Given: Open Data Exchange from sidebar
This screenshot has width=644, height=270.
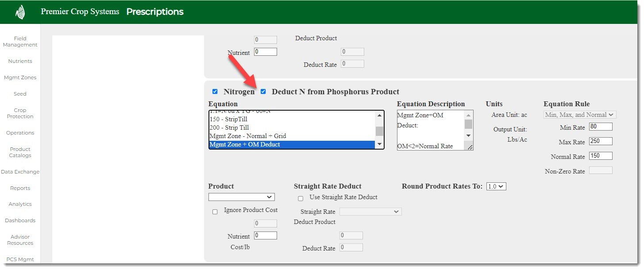Looking at the screenshot, I should click(20, 172).
